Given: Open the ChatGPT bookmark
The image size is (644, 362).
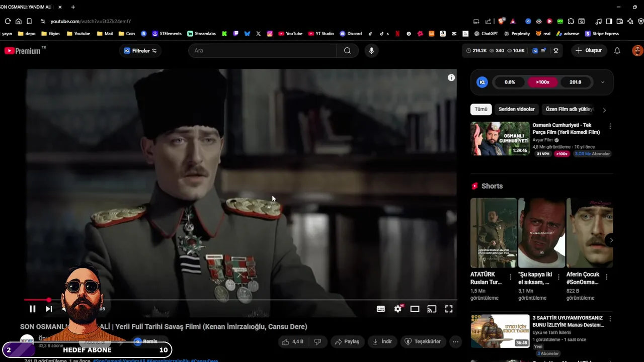Looking at the screenshot, I should point(486,34).
